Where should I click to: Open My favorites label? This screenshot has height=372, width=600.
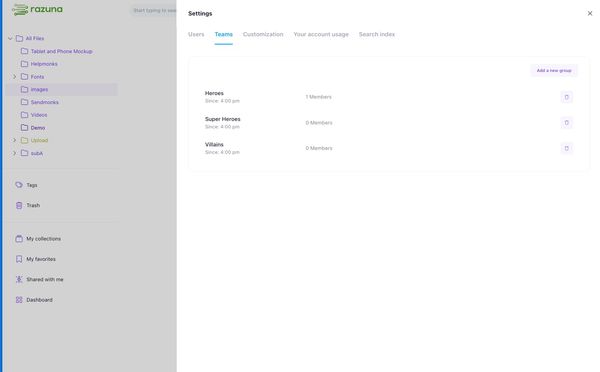[x=41, y=259]
